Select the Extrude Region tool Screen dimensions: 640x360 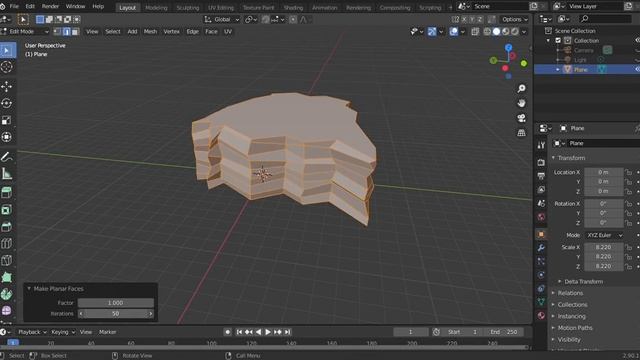pos(7,209)
